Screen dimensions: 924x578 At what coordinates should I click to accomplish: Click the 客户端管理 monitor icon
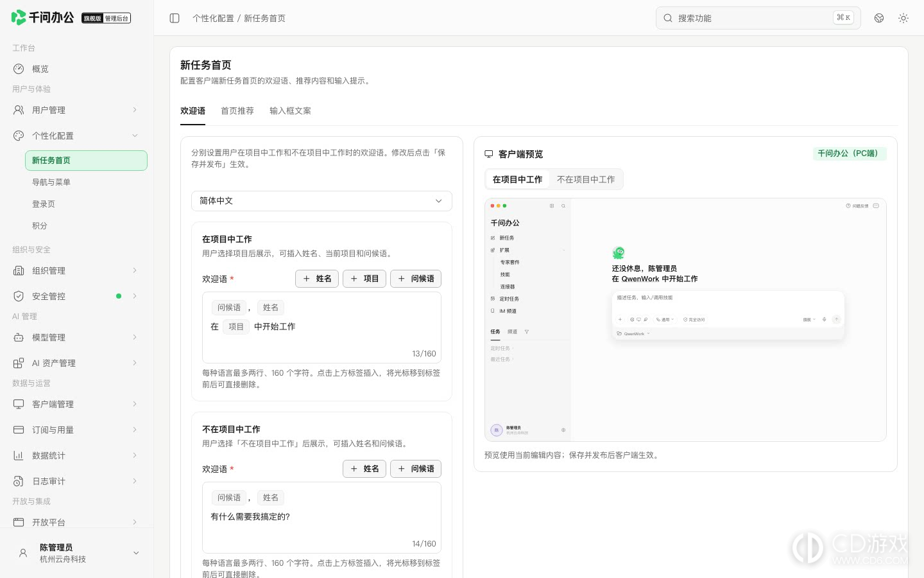(x=19, y=404)
